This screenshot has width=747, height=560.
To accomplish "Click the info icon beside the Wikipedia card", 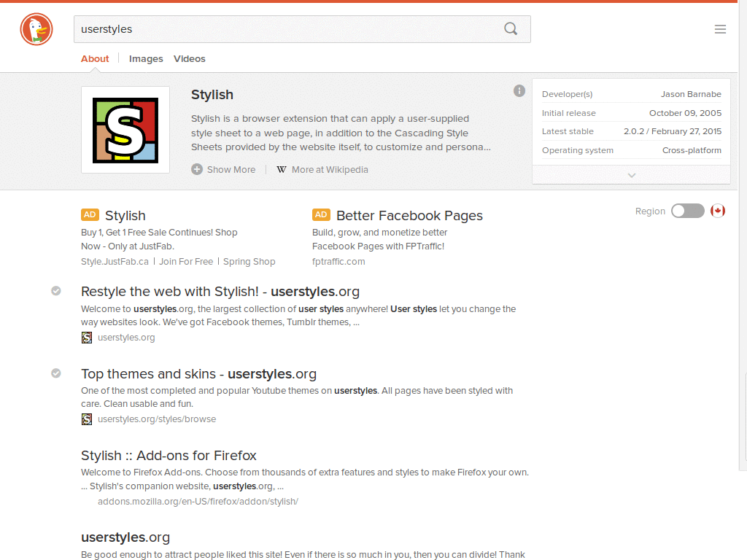I will click(x=519, y=90).
